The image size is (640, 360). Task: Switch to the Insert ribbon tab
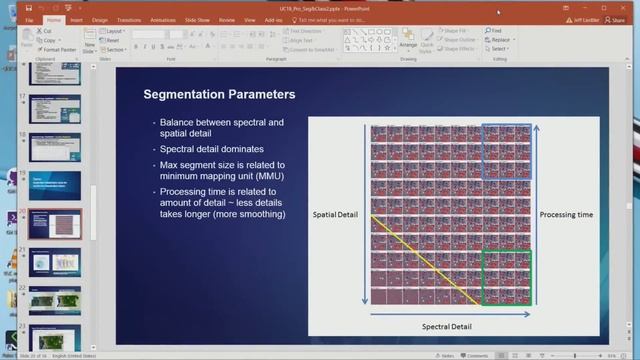pyautogui.click(x=76, y=20)
